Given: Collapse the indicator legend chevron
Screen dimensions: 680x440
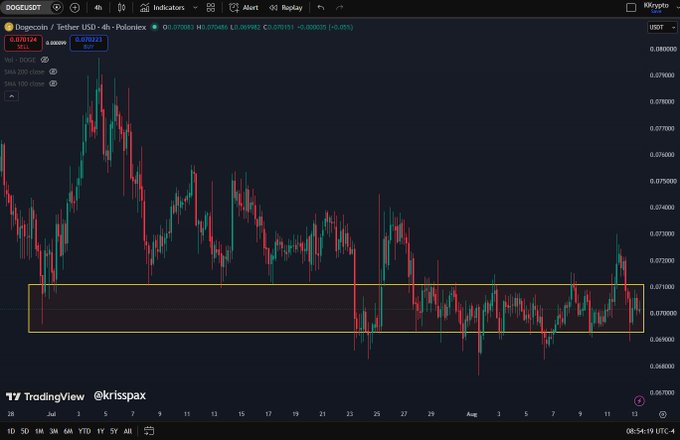Looking at the screenshot, I should click(x=11, y=96).
